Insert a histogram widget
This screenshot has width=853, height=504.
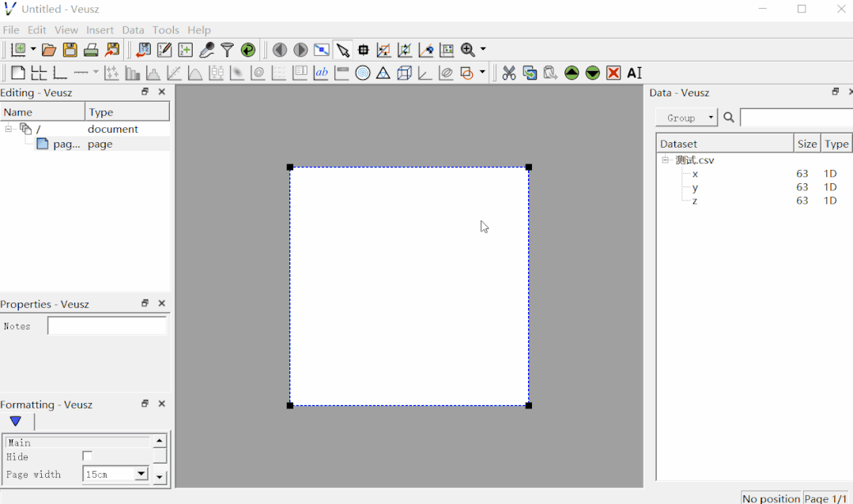coord(153,73)
